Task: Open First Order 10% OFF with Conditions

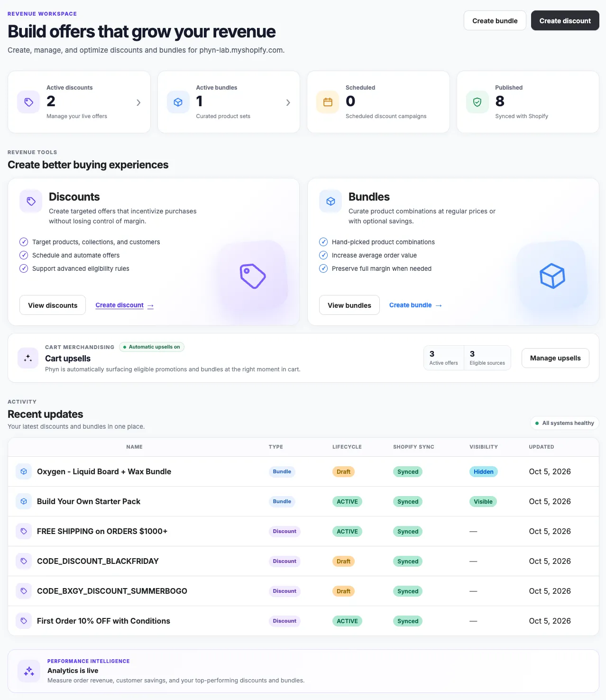Action: coord(103,621)
